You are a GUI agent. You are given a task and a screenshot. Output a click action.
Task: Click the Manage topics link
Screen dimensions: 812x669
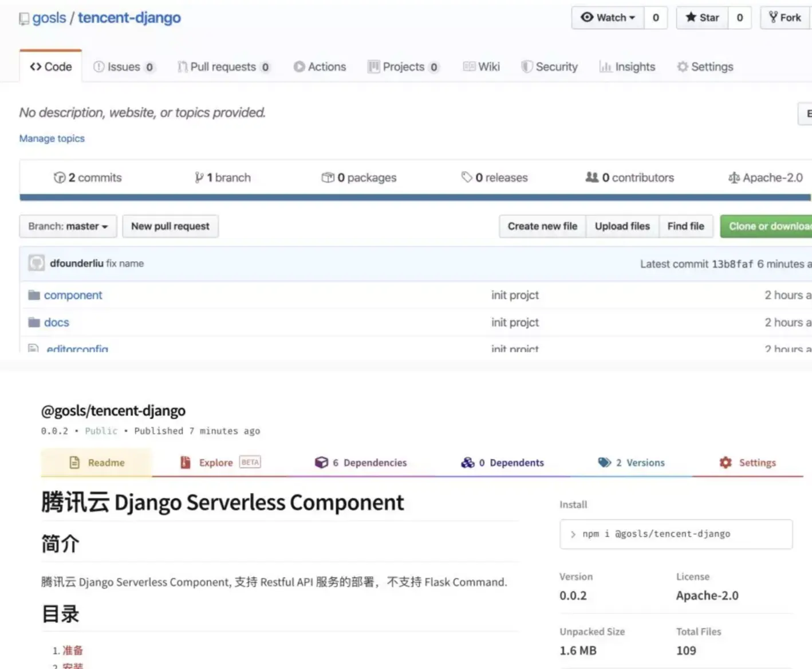(x=52, y=139)
